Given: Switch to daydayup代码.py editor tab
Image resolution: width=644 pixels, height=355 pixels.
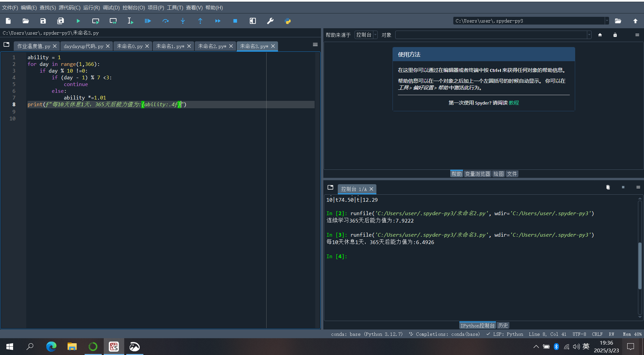Looking at the screenshot, I should (x=84, y=46).
